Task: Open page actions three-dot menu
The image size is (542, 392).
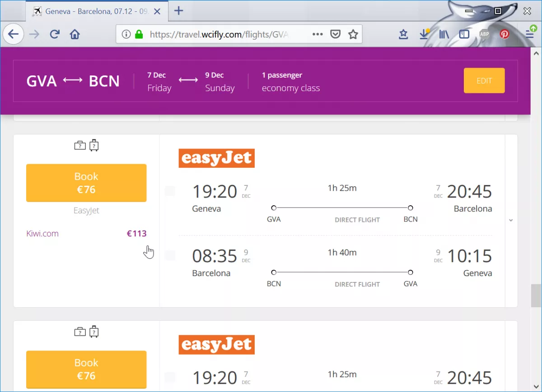Action: (318, 34)
